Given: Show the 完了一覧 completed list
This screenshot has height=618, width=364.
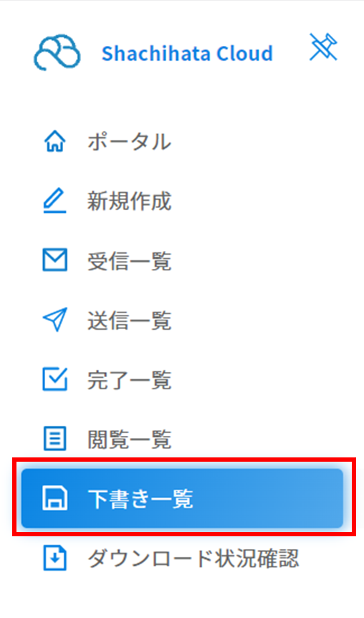Looking at the screenshot, I should tap(129, 379).
